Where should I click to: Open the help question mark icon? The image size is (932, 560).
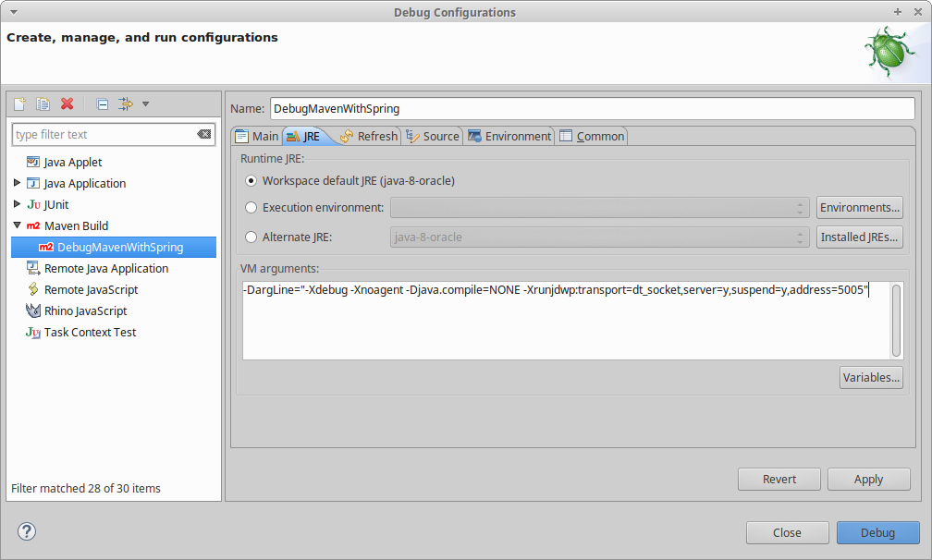[x=27, y=531]
